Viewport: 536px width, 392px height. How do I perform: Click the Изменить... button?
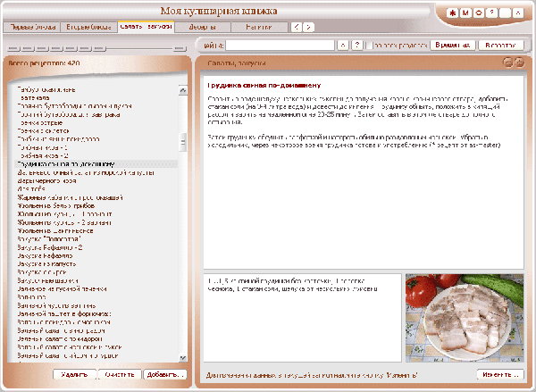point(500,374)
